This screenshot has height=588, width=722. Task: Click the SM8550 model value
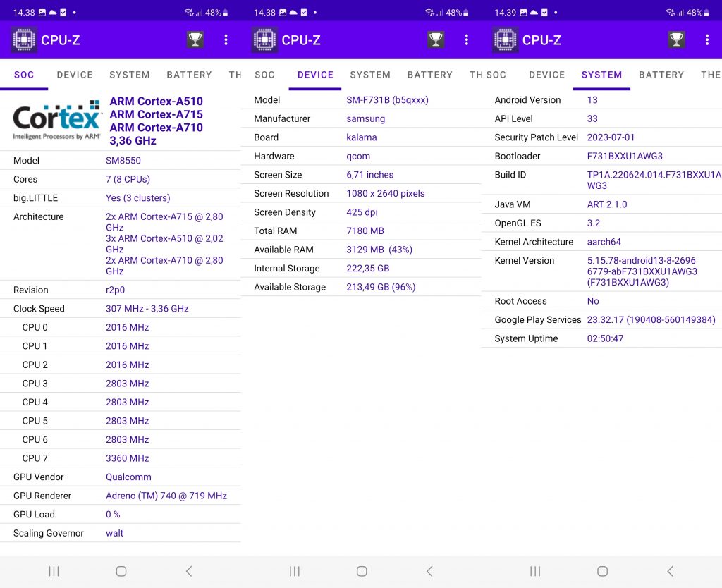(123, 160)
